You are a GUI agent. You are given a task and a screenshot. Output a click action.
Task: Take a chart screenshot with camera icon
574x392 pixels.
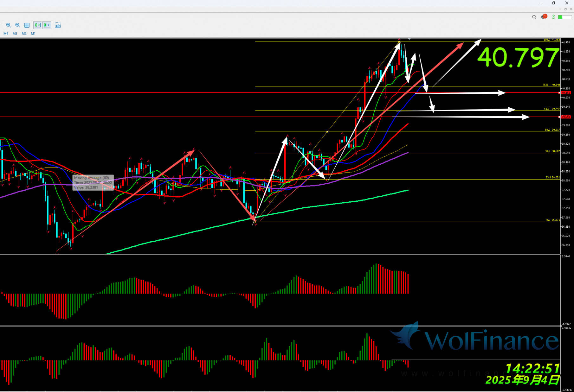point(58,25)
